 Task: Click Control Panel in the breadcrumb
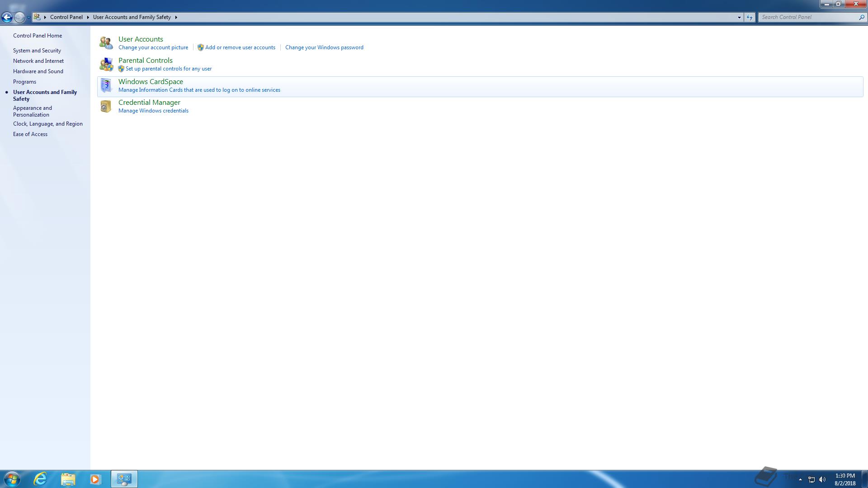pos(66,17)
